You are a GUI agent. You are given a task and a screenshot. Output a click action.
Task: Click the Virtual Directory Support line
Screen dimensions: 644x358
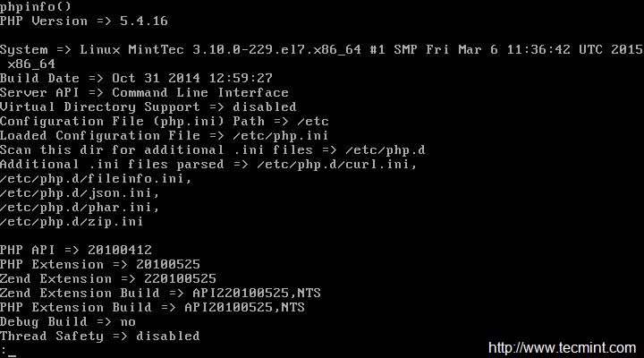coord(148,107)
